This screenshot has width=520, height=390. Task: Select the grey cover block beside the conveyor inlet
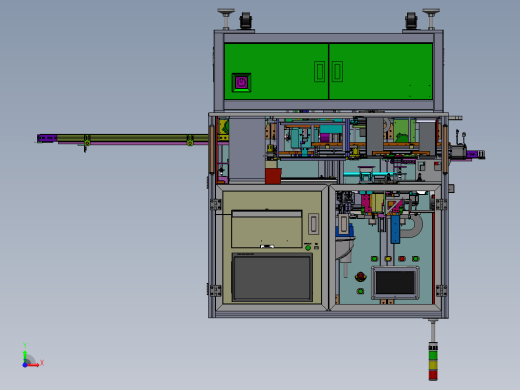pyautogui.click(x=247, y=150)
